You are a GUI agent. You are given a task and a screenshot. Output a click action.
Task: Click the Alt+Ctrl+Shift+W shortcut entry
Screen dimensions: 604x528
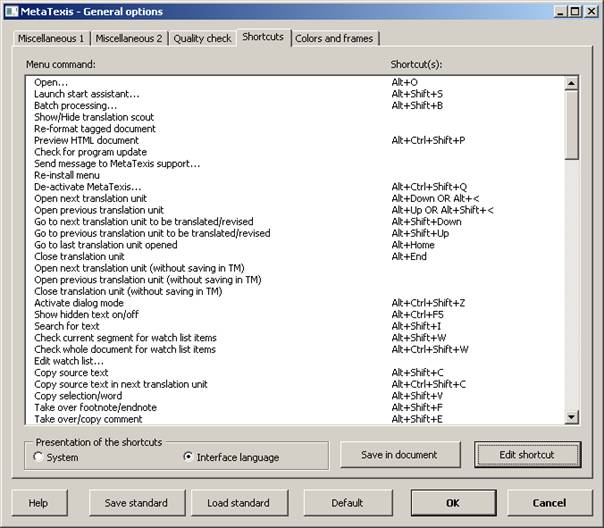[x=430, y=349]
